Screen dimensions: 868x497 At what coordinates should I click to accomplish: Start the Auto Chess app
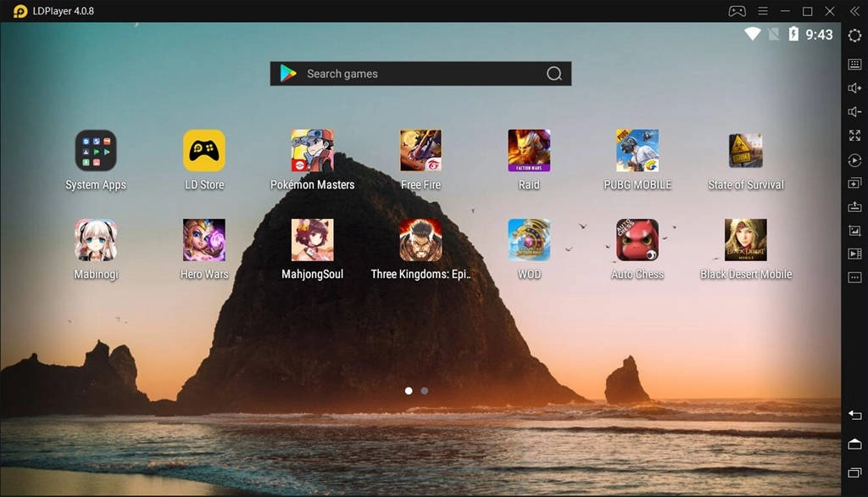click(x=637, y=240)
